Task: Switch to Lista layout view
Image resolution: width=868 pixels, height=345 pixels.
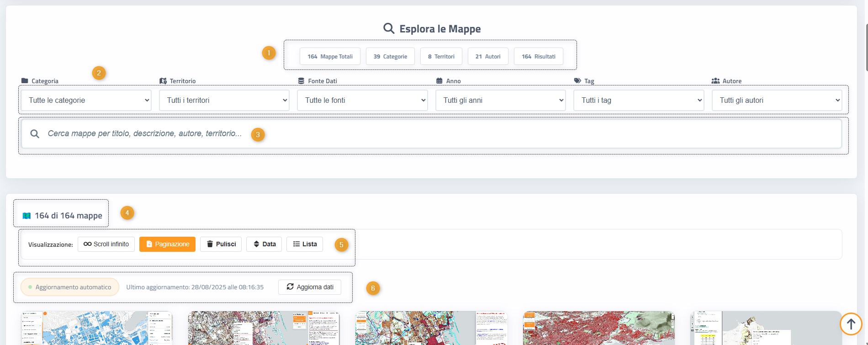Action: pos(305,244)
